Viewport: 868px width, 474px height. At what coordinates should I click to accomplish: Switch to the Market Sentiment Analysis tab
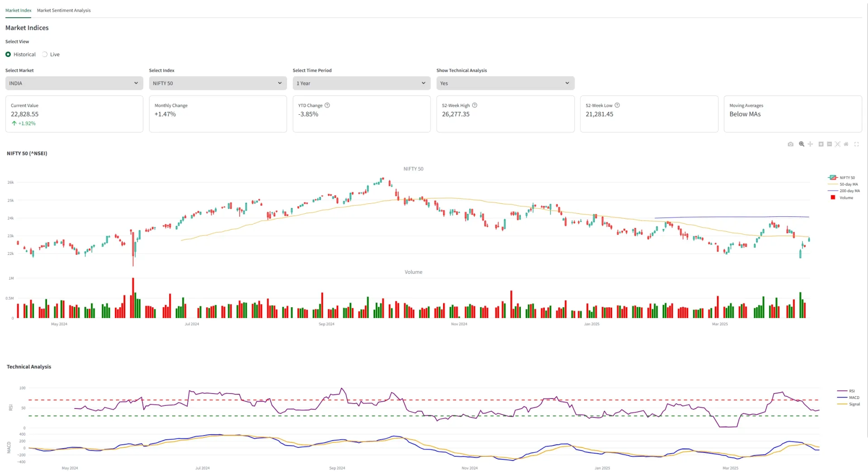click(x=64, y=10)
